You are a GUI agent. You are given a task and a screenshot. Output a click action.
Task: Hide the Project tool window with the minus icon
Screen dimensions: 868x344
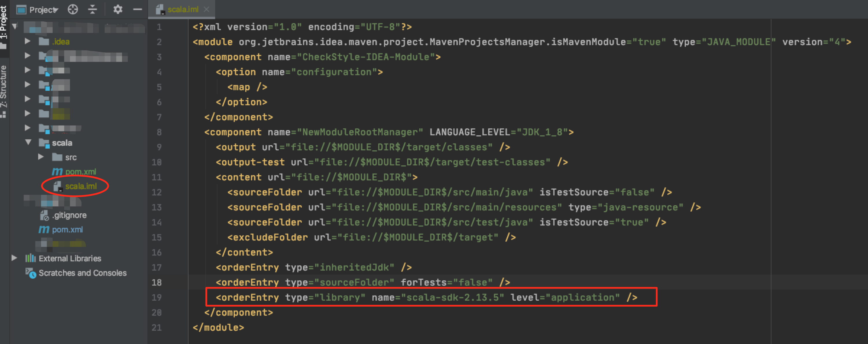click(x=137, y=10)
